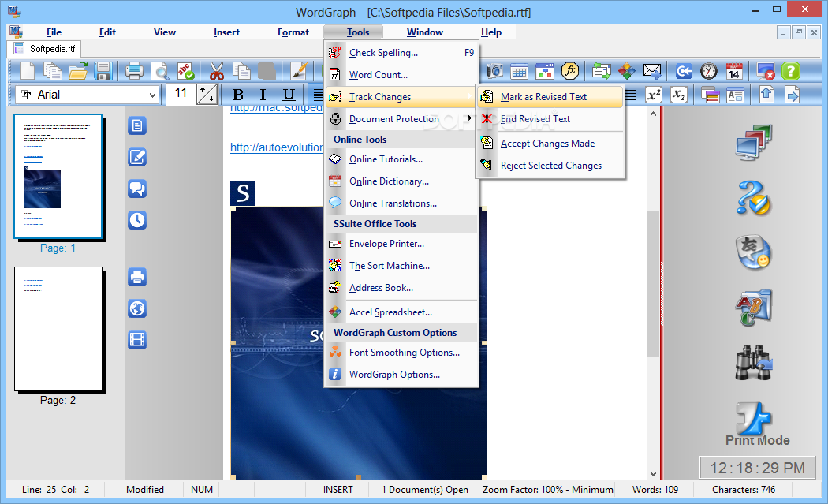Apply superscript with the x² icon

pyautogui.click(x=654, y=95)
